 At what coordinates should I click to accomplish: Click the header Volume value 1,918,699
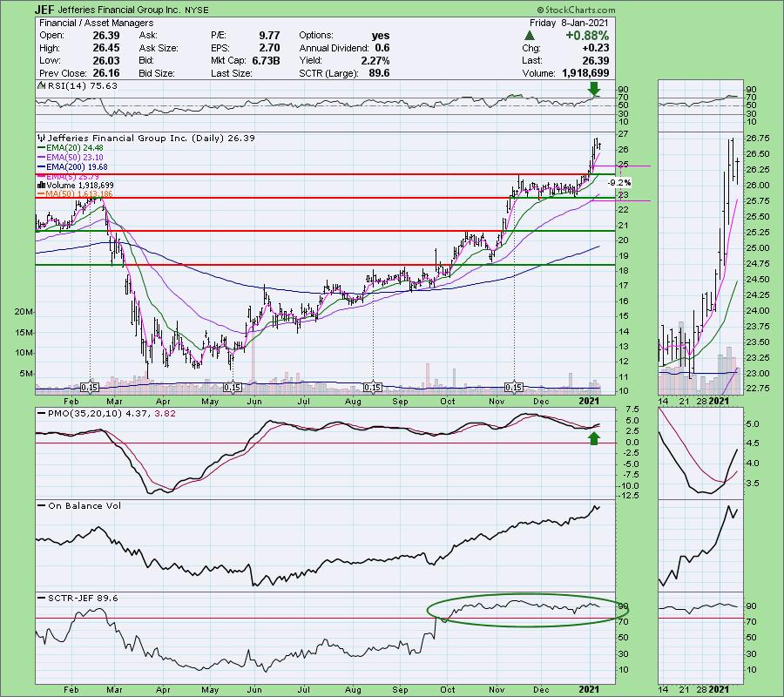point(585,73)
